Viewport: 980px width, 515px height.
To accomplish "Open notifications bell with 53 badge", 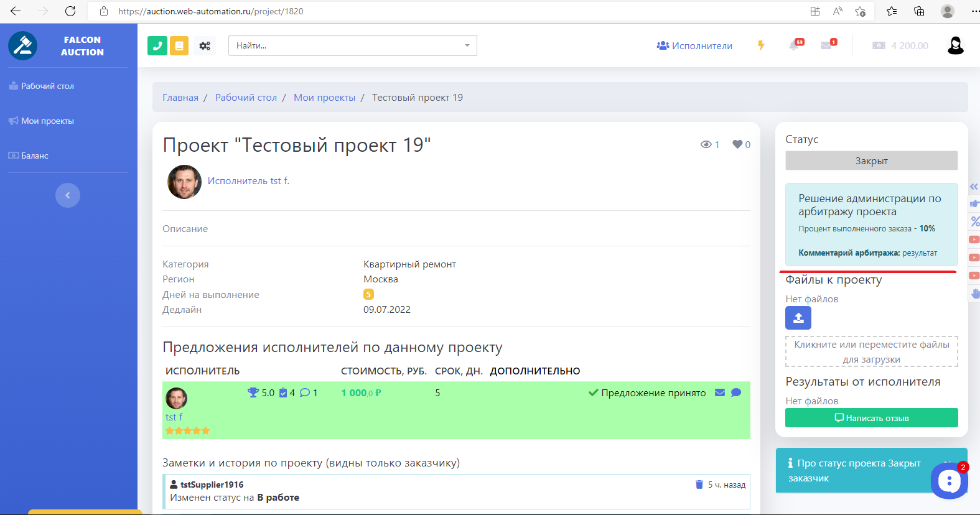I will pyautogui.click(x=795, y=45).
